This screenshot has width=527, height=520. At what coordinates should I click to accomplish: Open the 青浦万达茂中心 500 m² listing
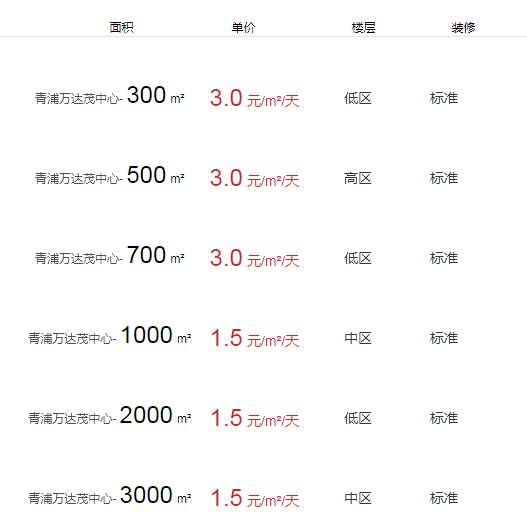tap(110, 175)
